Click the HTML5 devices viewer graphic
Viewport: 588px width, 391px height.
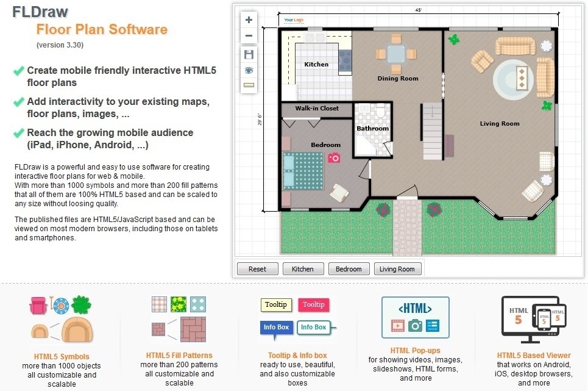coord(534,320)
